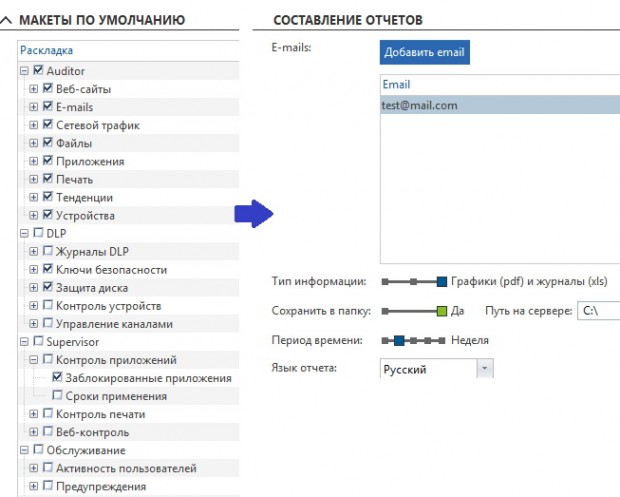Click the Auditor tree label
The image size is (620, 497).
coord(66,71)
